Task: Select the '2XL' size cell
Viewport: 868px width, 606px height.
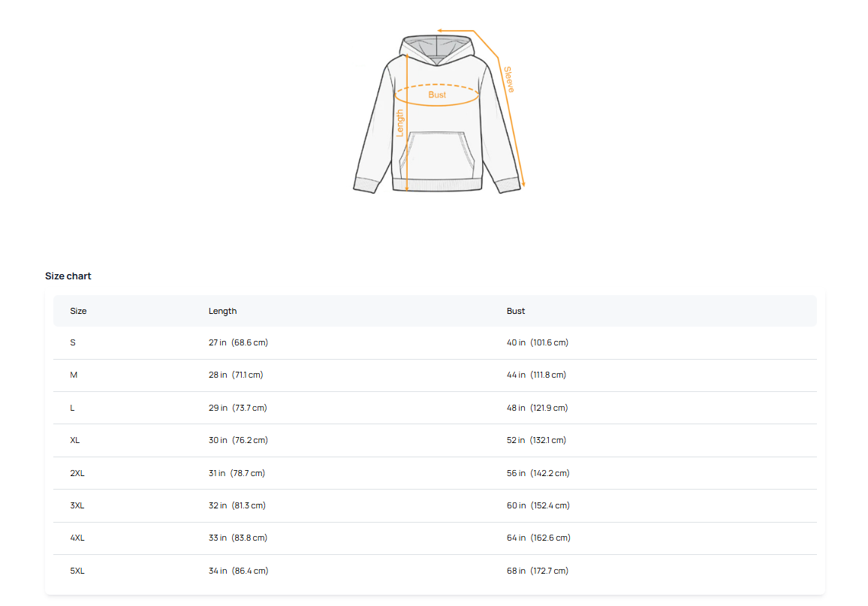Action: (x=77, y=473)
